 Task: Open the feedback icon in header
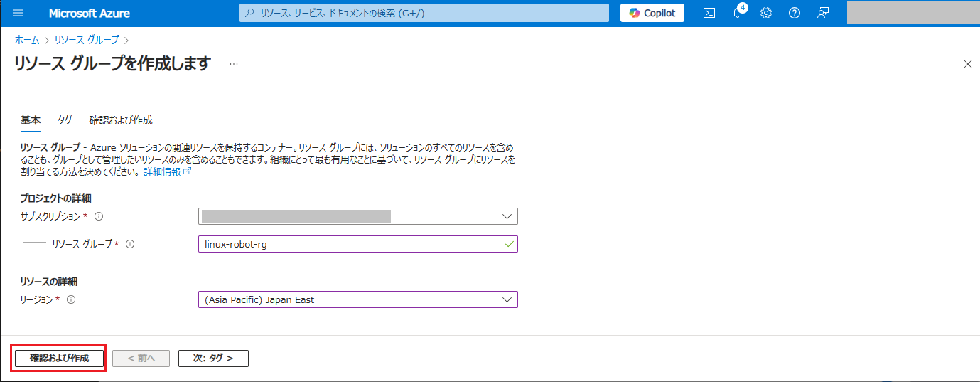(x=823, y=13)
